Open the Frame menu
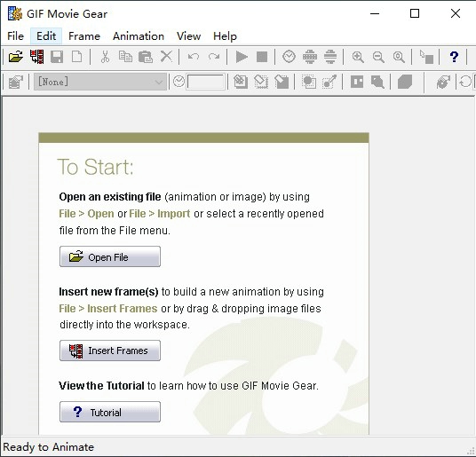 click(x=84, y=36)
